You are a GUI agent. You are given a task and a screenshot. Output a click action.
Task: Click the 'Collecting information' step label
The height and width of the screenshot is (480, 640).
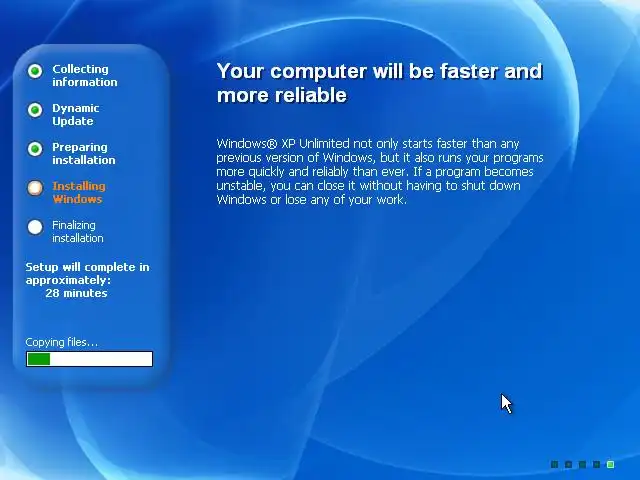click(x=84, y=76)
